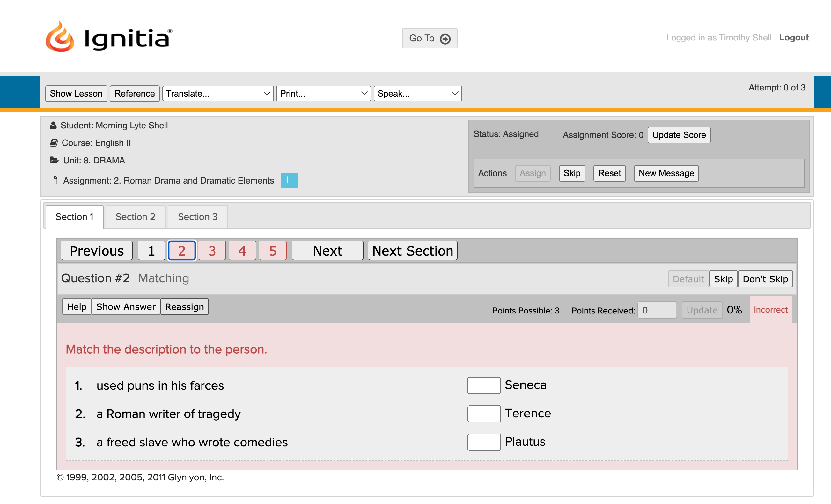The image size is (831, 504).
Task: Click the Show Lesson button
Action: pyautogui.click(x=76, y=93)
